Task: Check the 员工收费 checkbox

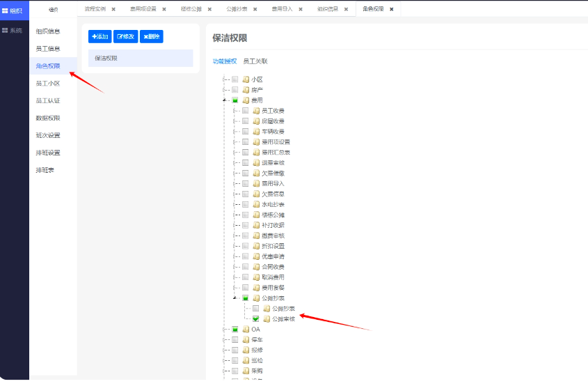Action: [x=245, y=110]
